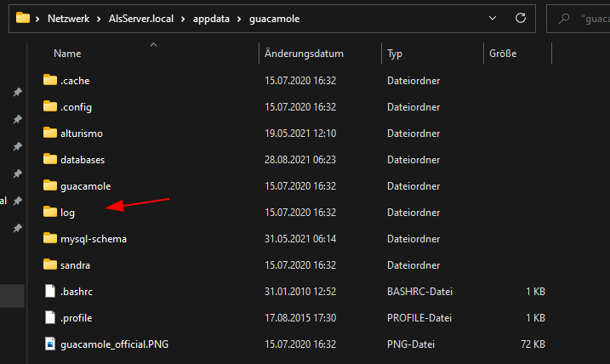Expand chevron before Netzwerk in breadcrumb
The image size is (610, 364).
(37, 19)
